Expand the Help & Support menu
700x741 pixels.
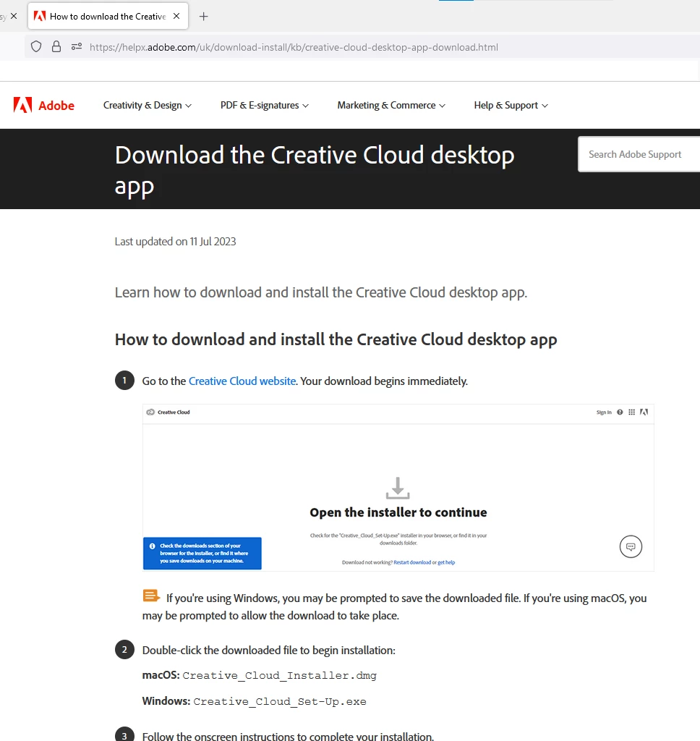[x=511, y=106]
